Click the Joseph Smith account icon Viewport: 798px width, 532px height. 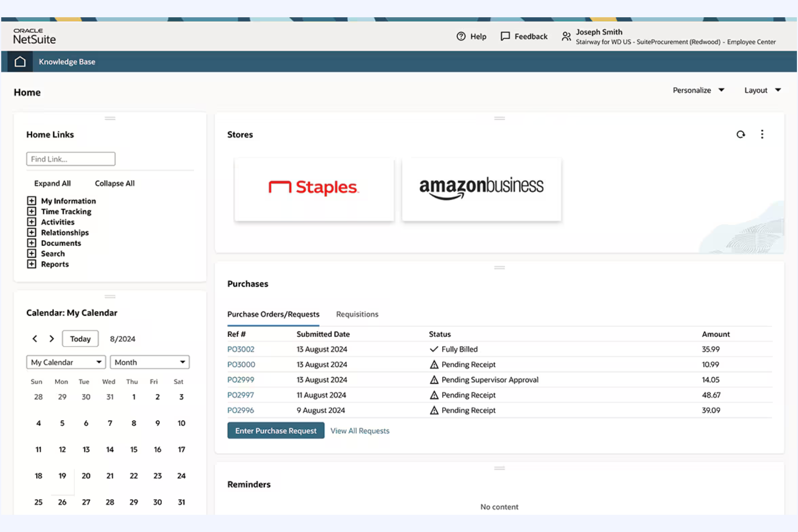pos(566,36)
